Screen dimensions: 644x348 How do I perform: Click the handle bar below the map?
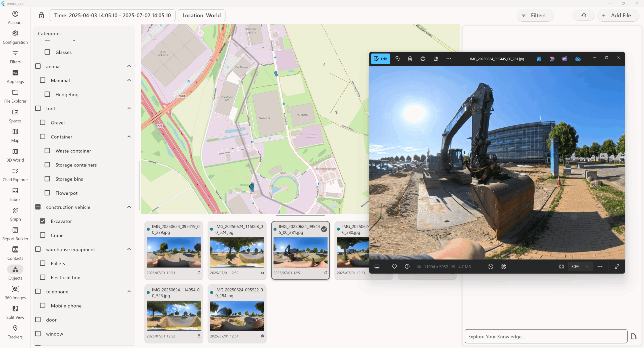tap(300, 215)
